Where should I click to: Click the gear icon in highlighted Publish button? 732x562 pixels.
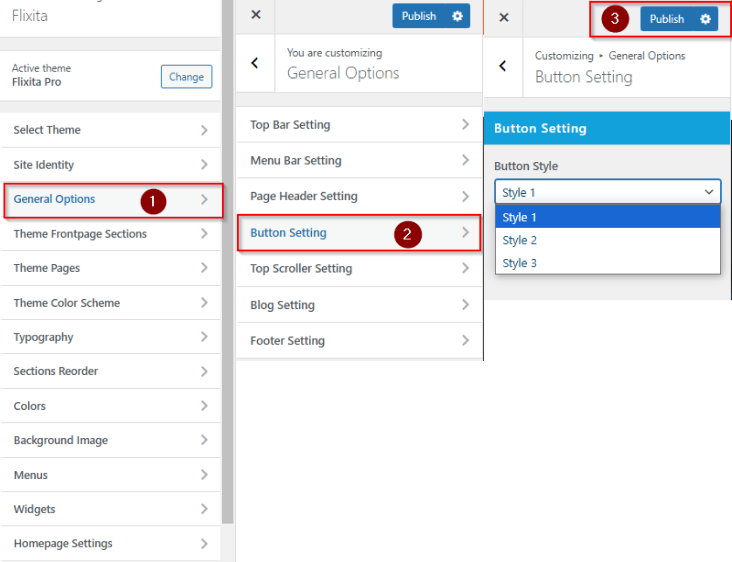(x=706, y=19)
